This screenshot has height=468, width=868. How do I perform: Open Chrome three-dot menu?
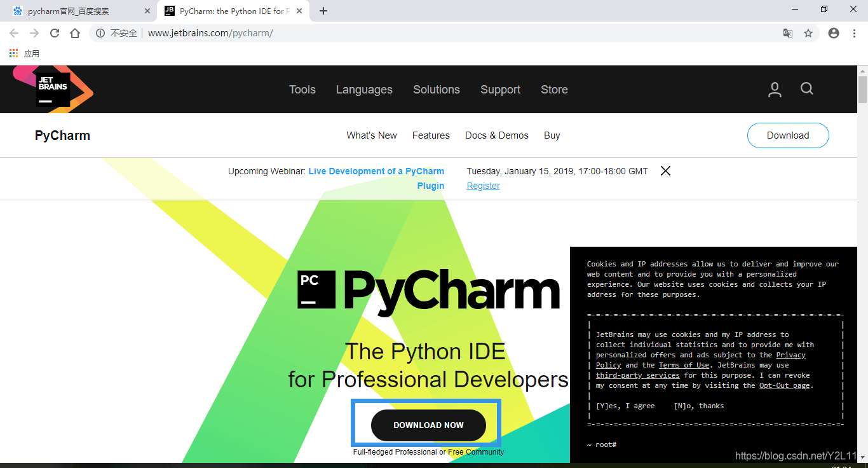click(x=854, y=33)
